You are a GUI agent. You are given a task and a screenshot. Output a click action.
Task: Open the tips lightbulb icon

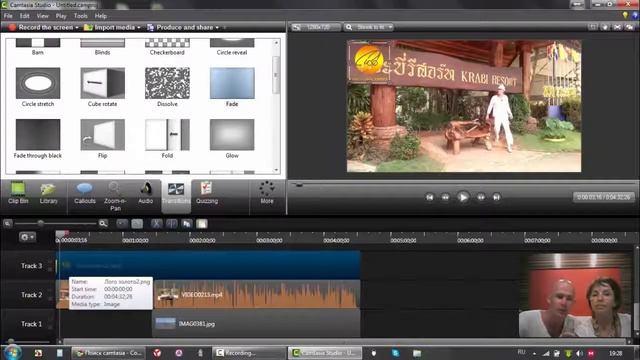click(x=625, y=16)
